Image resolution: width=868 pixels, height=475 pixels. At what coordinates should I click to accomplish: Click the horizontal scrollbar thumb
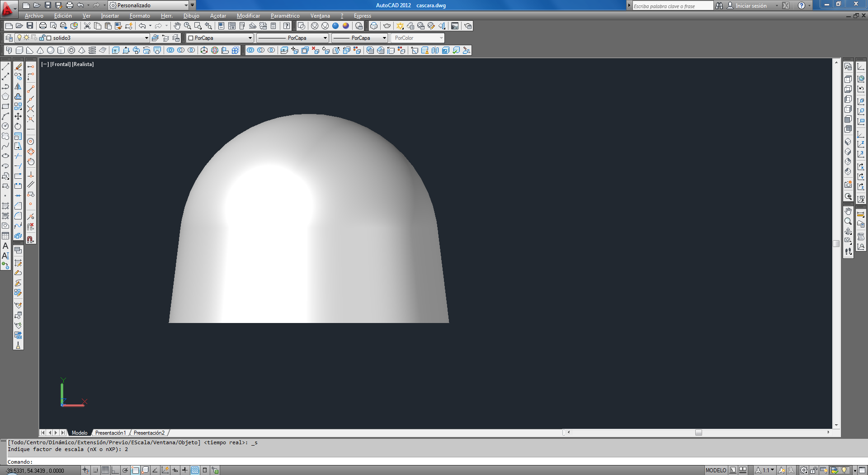[x=698, y=432]
